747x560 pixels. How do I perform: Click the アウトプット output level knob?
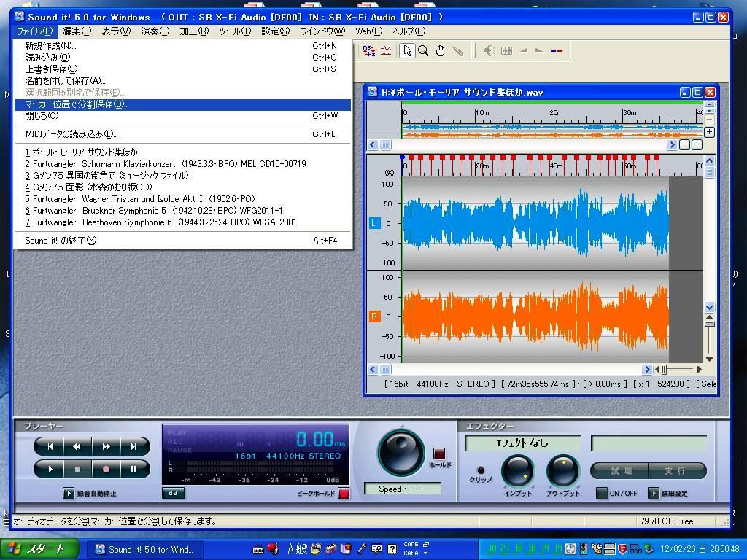562,471
